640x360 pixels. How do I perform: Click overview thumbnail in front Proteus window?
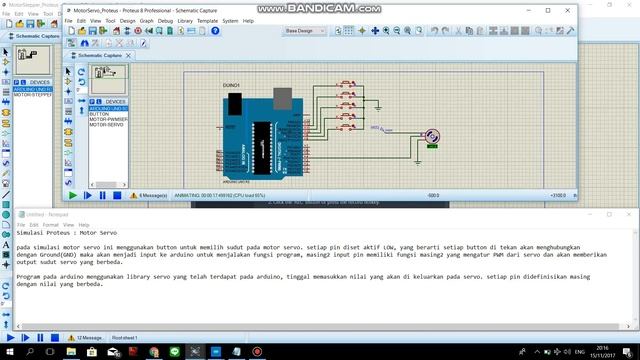pos(108,79)
